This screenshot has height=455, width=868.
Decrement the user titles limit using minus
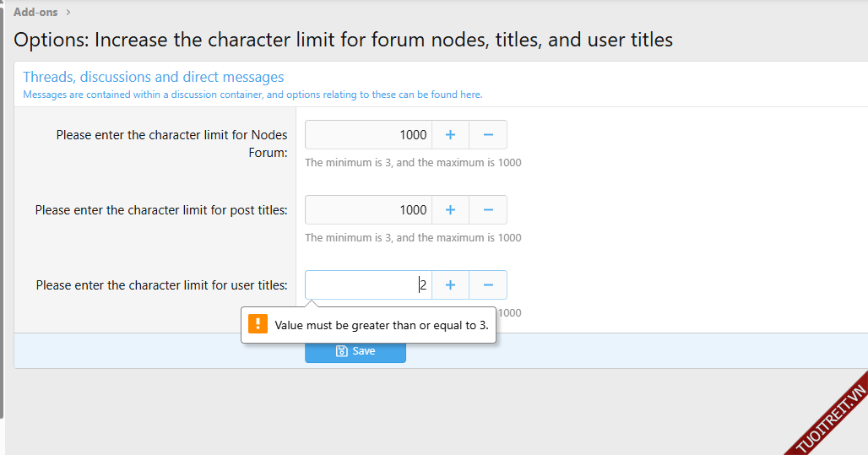click(488, 285)
